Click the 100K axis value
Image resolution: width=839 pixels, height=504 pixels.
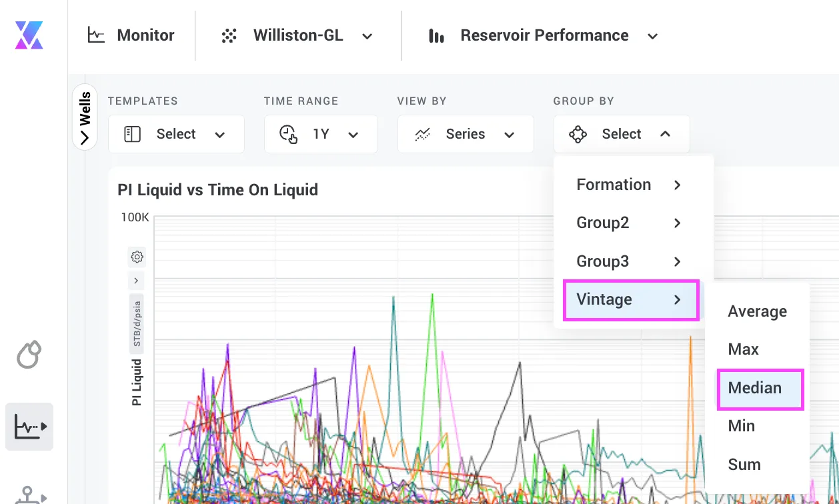point(135,217)
